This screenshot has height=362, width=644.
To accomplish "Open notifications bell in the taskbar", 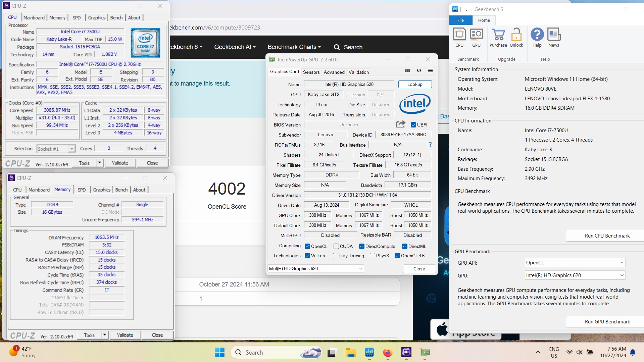I will 633,352.
